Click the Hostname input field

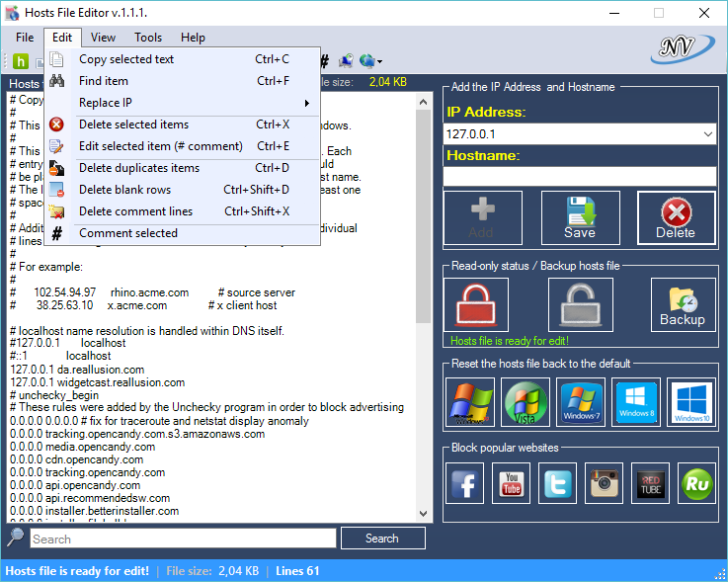579,176
